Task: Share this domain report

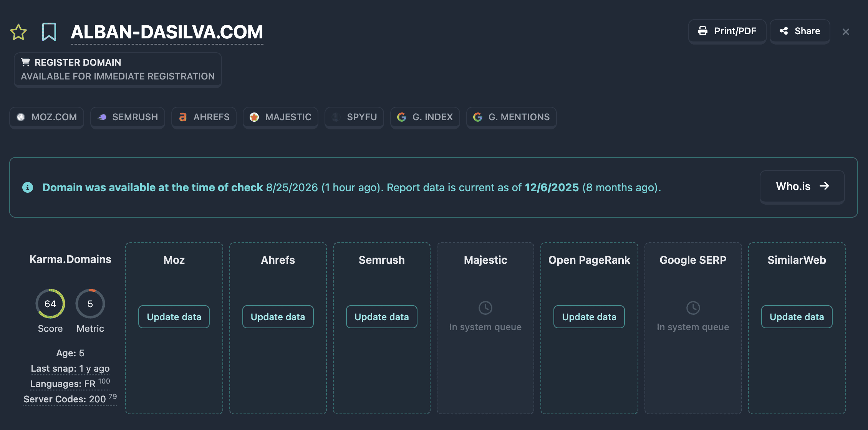Action: 800,31
